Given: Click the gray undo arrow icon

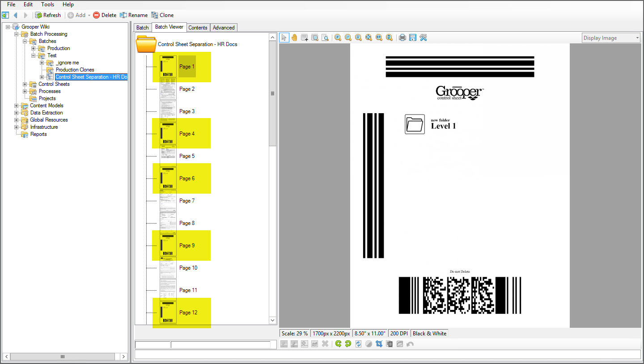Looking at the screenshot, I should (x=410, y=344).
